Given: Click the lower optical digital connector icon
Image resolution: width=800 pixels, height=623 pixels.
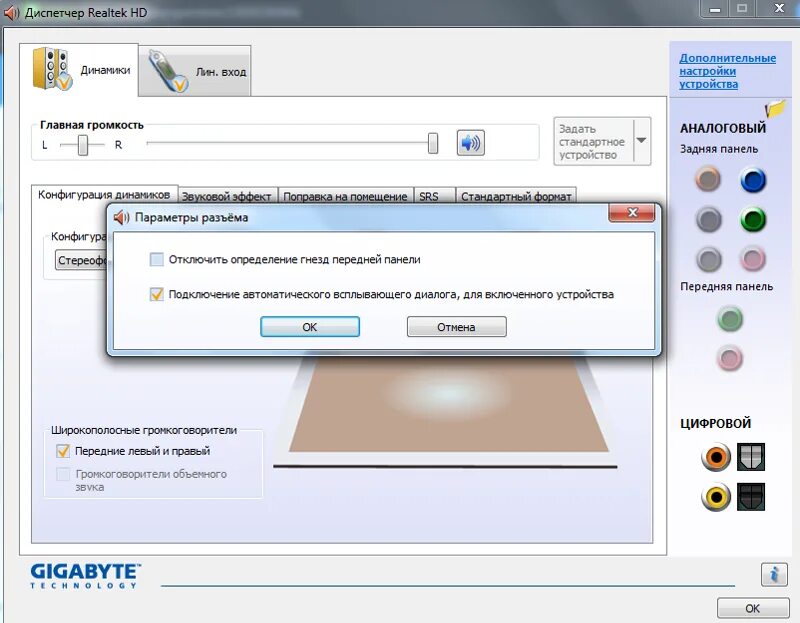Looking at the screenshot, I should (751, 496).
